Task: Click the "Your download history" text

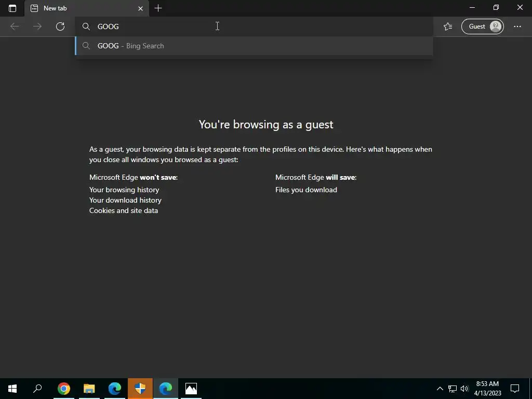Action: click(x=125, y=200)
